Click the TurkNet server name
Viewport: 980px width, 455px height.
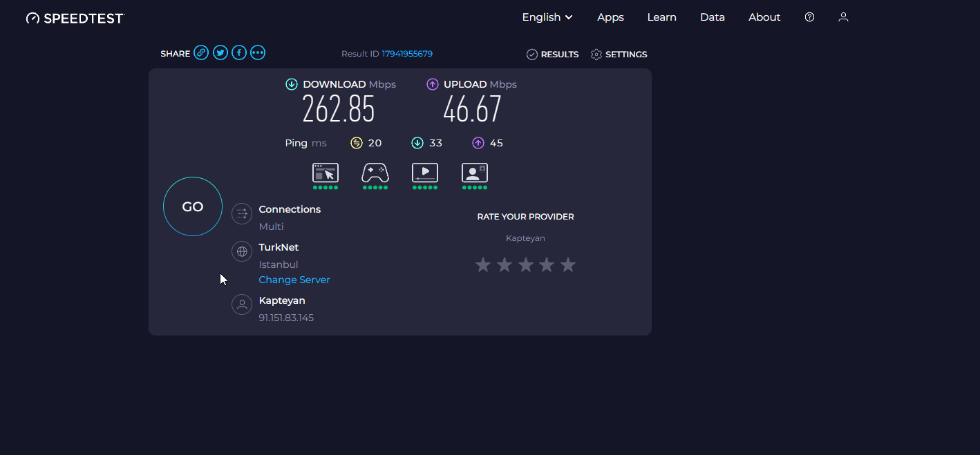pyautogui.click(x=279, y=247)
